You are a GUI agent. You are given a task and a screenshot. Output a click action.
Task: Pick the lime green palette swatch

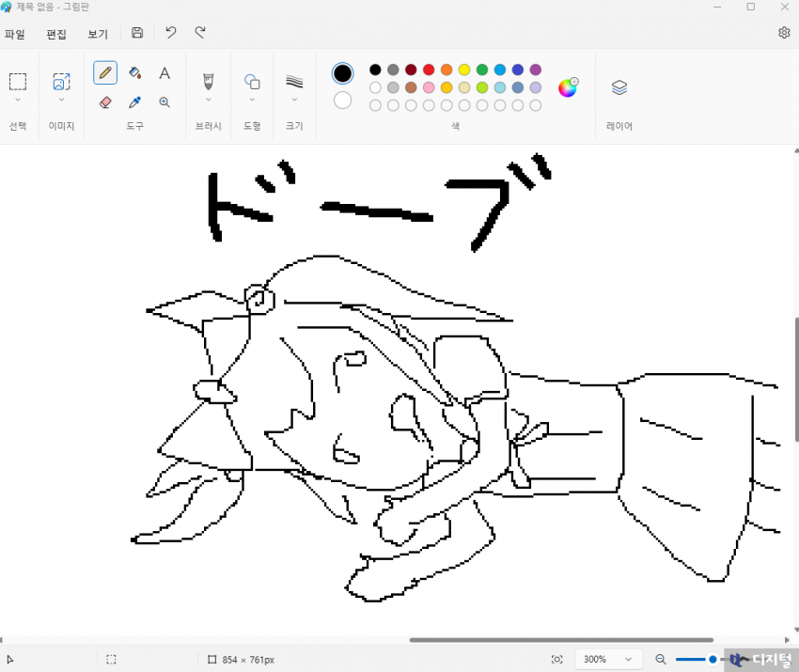[x=482, y=87]
